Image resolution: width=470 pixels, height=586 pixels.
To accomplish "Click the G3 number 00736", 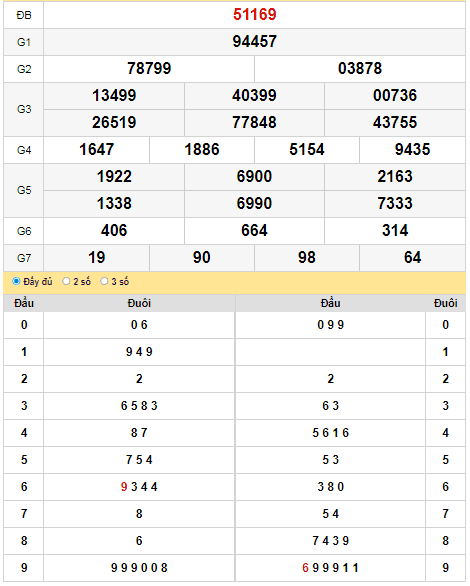I will pos(395,95).
